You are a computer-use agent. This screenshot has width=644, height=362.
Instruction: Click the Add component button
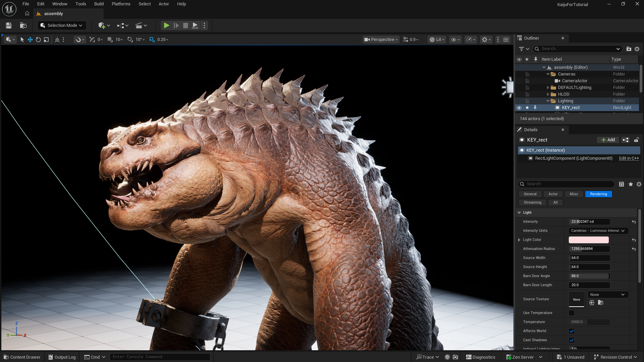[608, 140]
